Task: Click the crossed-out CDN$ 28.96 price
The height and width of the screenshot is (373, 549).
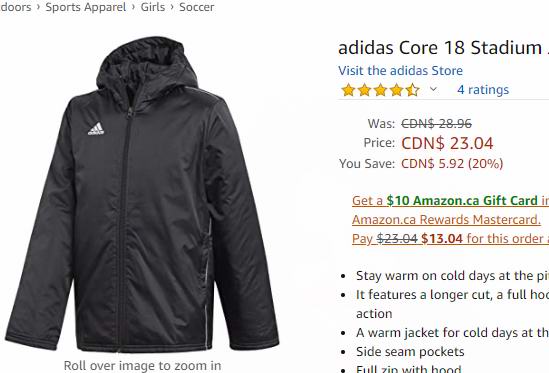Action: 436,123
